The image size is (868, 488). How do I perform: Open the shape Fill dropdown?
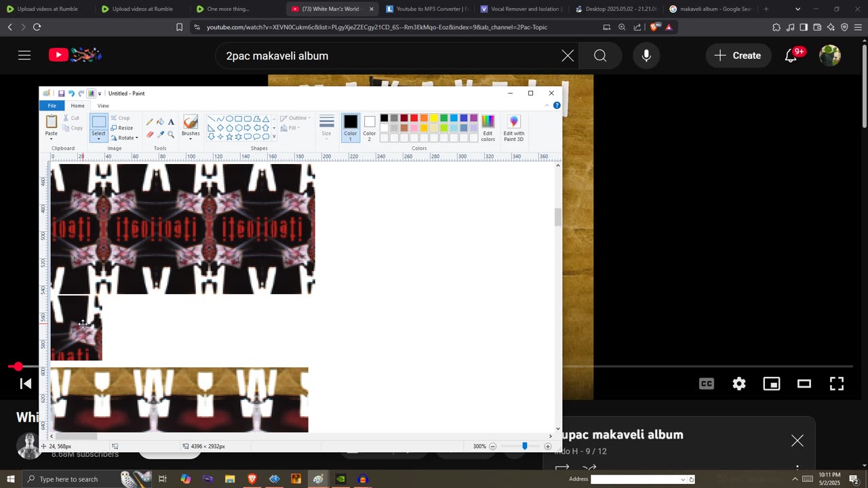[292, 128]
